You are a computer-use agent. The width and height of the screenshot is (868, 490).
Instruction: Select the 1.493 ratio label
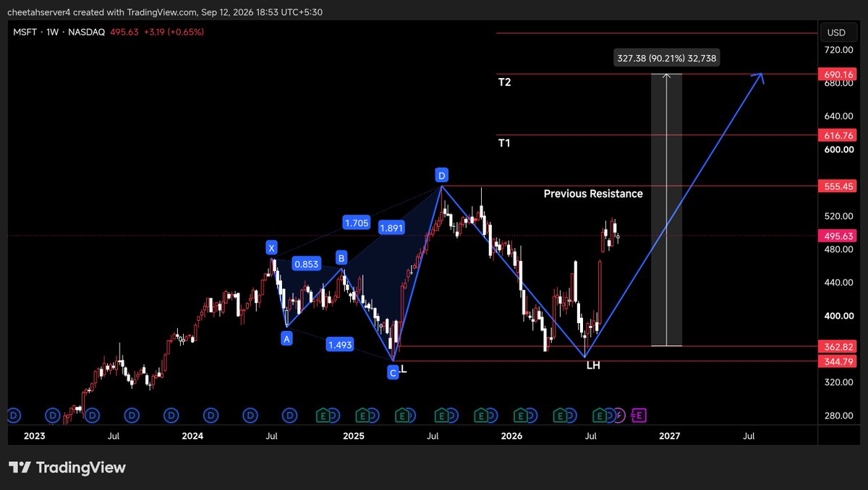coord(340,345)
